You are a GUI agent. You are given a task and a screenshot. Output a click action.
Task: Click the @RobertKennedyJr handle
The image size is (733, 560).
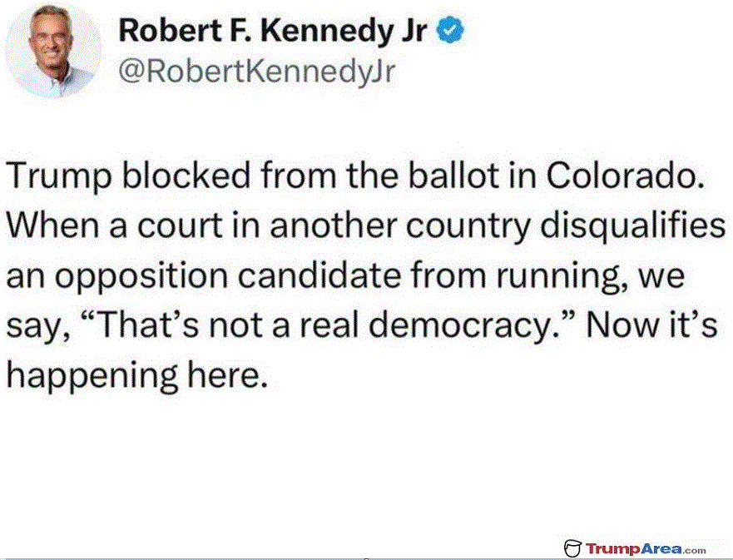(256, 72)
